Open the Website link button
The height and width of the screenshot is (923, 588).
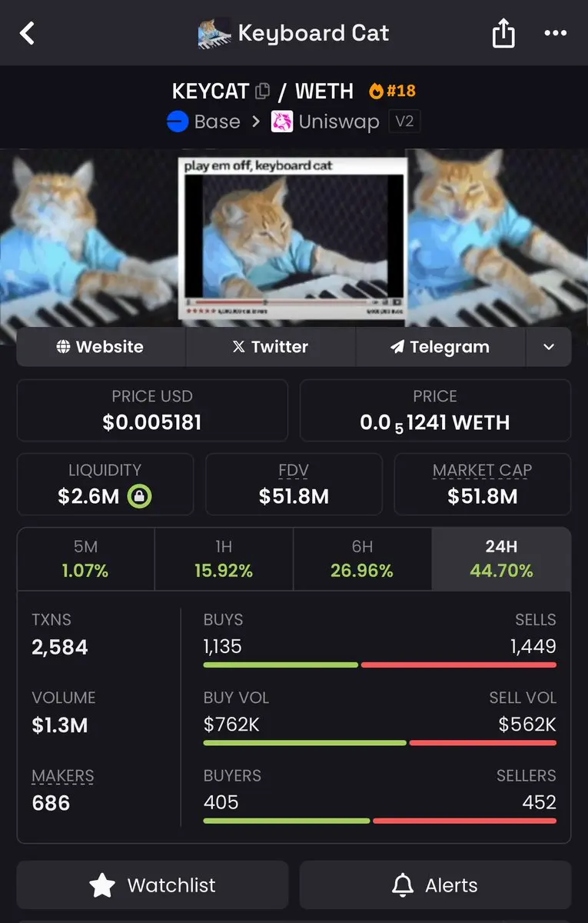tap(101, 347)
